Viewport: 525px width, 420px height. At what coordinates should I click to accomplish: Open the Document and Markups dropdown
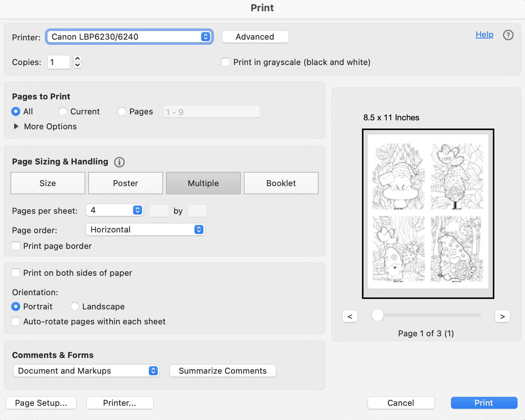[86, 371]
